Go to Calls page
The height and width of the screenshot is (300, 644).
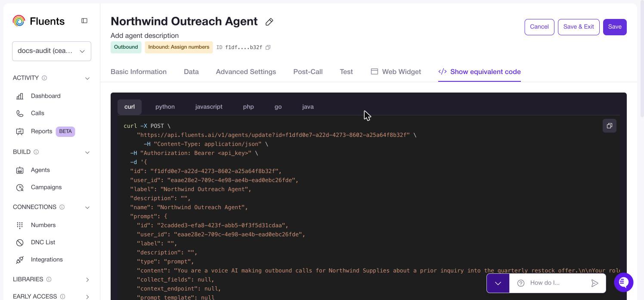[37, 113]
